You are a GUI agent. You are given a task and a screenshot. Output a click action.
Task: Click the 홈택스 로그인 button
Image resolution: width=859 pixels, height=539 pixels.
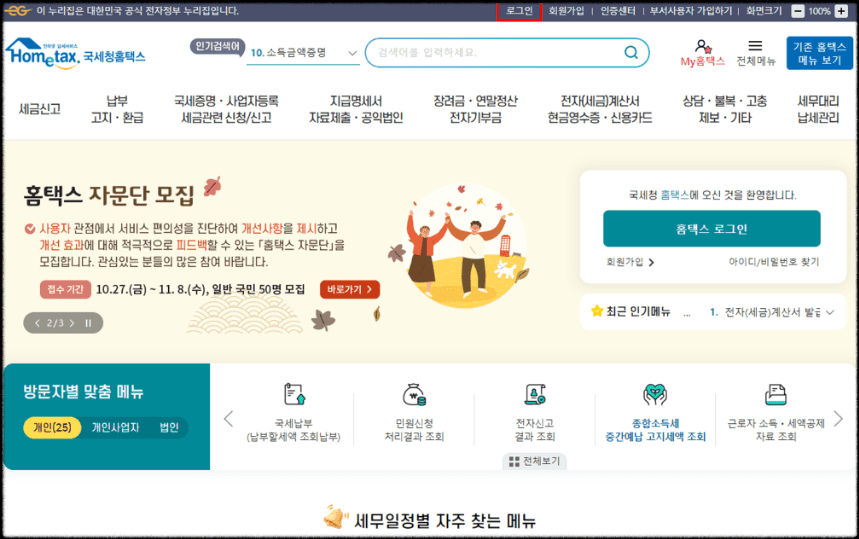[x=712, y=228]
